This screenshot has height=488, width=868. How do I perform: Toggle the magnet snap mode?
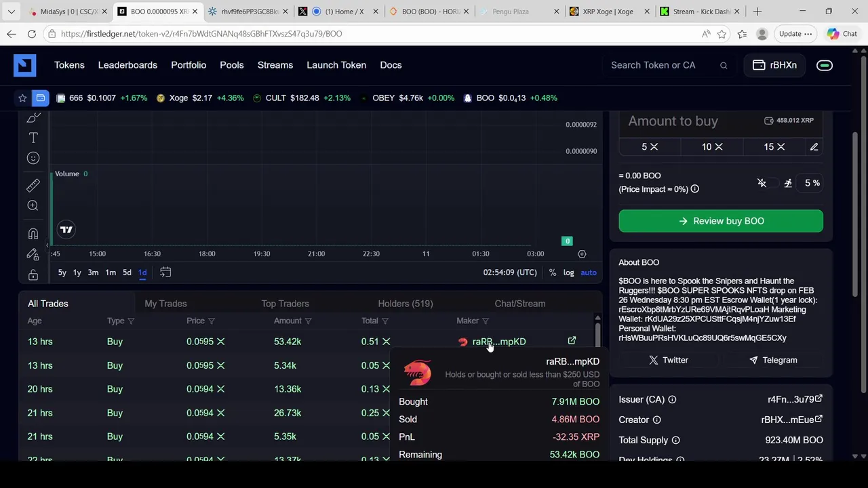(x=33, y=234)
